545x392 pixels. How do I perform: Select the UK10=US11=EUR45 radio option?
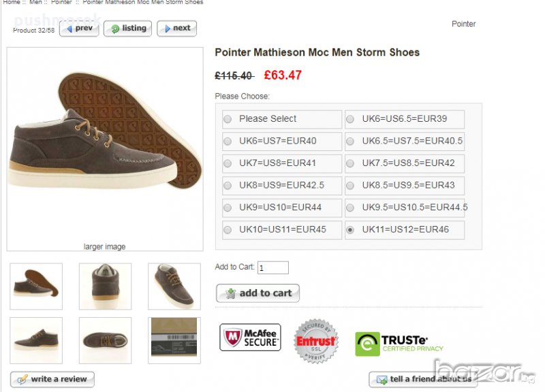pos(228,230)
